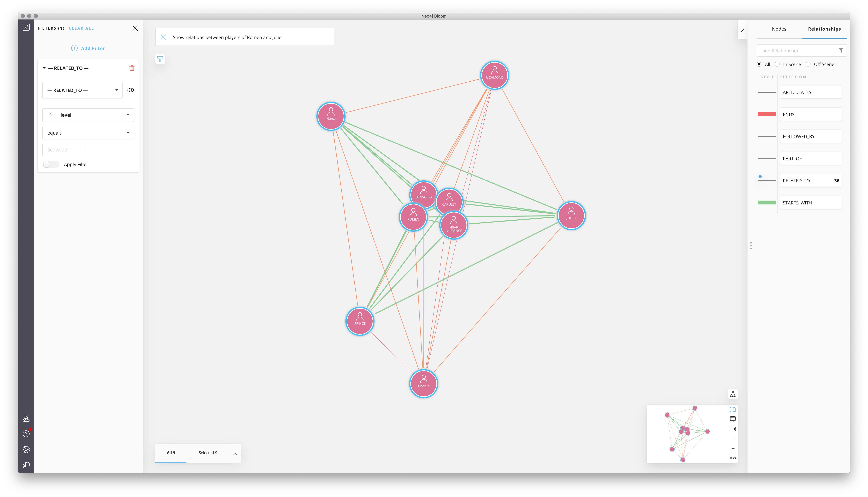
Task: Select the ARTICULATES relationship entry
Action: click(811, 92)
